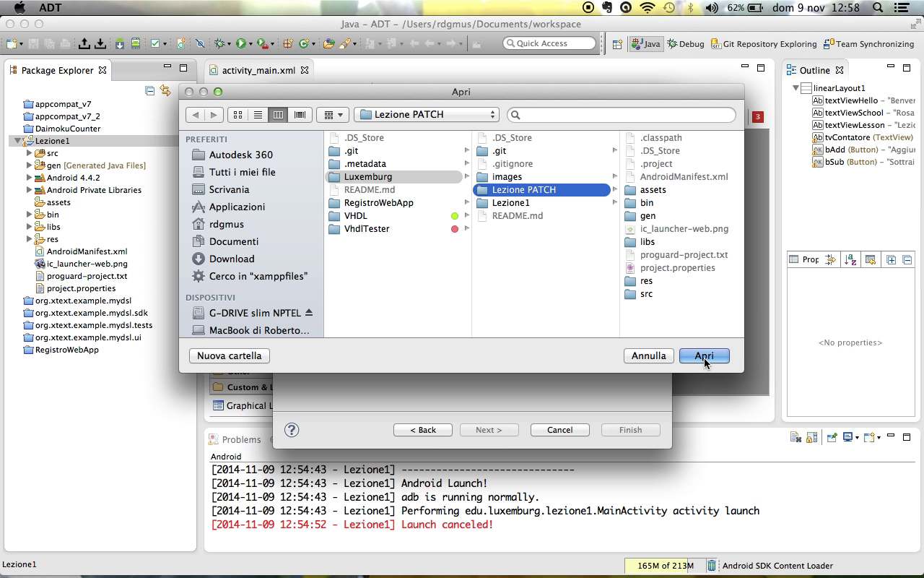Image resolution: width=924 pixels, height=578 pixels.
Task: Click Restore Default Value icon in Properties
Action: click(871, 259)
